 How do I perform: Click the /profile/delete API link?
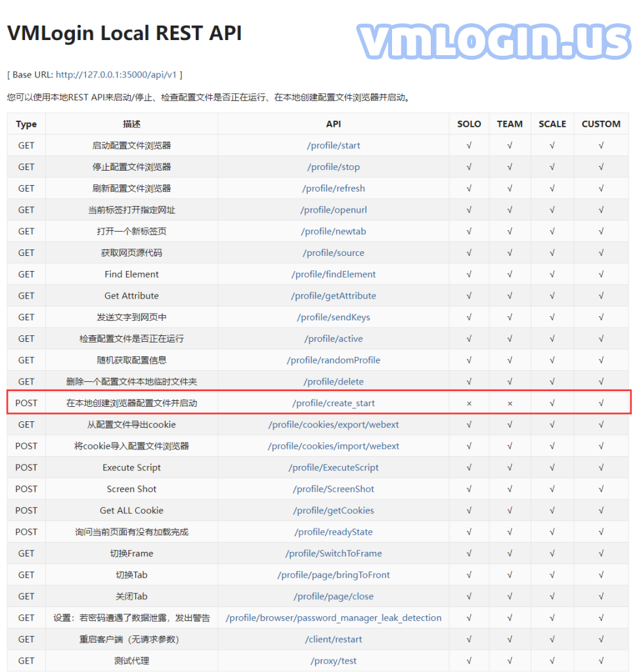click(x=334, y=381)
